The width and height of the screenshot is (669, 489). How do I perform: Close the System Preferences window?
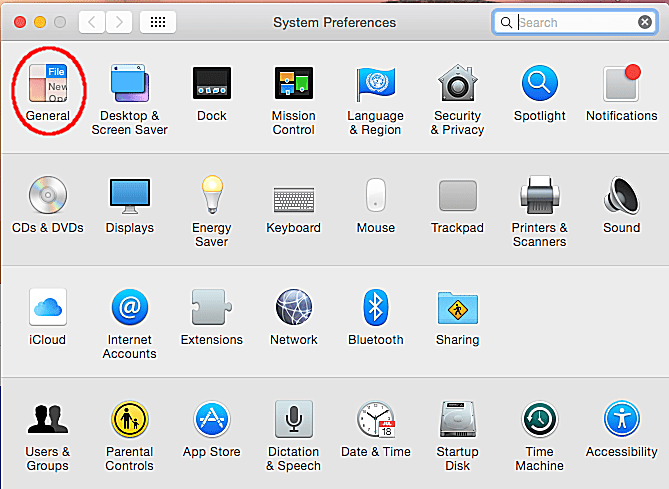coord(20,22)
